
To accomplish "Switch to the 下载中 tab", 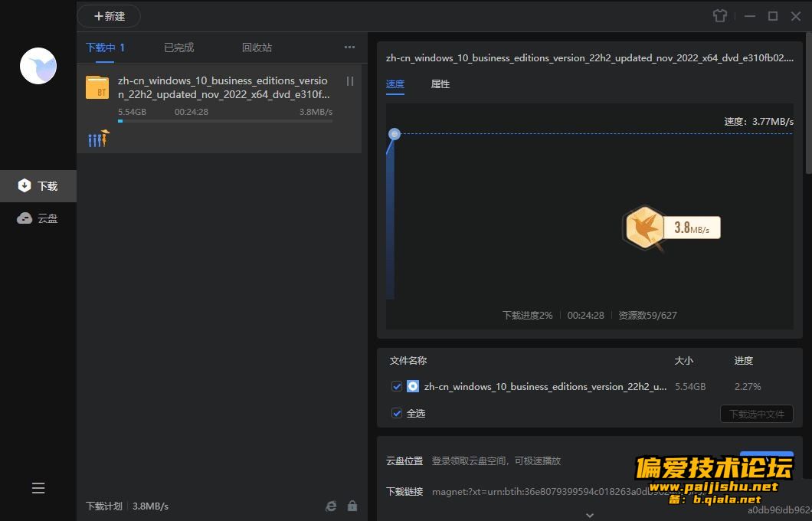I will 105,48.
